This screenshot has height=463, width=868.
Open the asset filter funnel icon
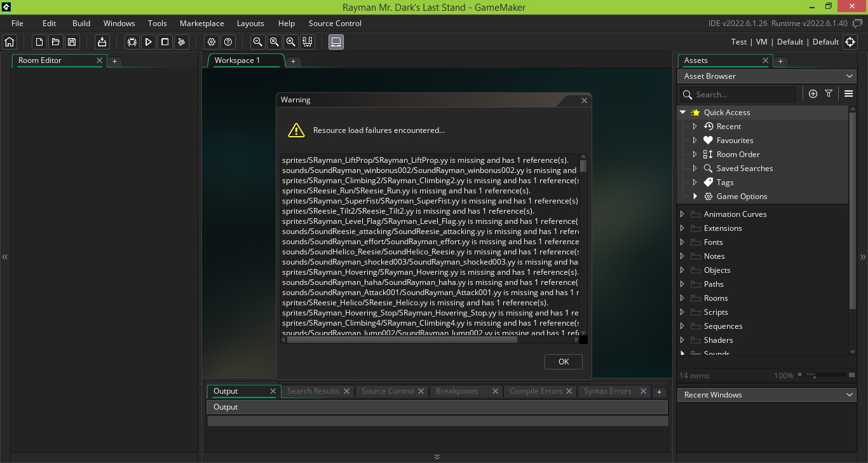pyautogui.click(x=829, y=94)
